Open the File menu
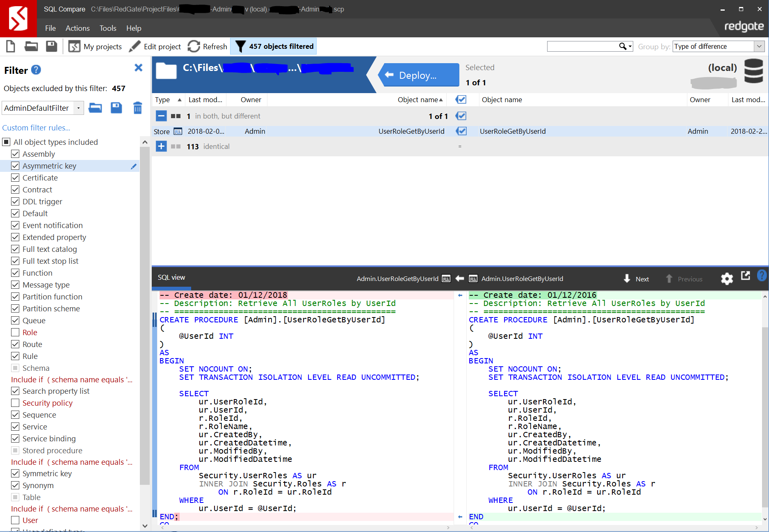769x532 pixels. click(50, 28)
